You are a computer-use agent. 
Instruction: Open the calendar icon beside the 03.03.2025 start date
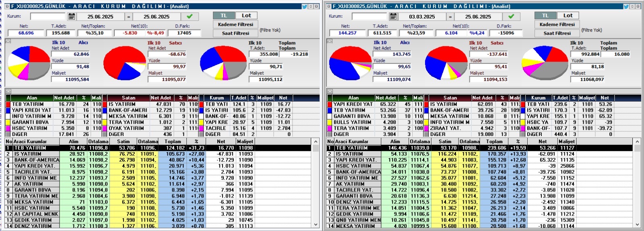pos(393,17)
